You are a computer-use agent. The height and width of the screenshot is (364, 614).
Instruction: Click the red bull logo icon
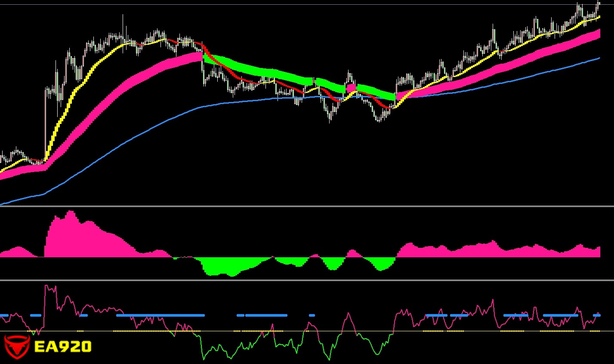pyautogui.click(x=17, y=347)
